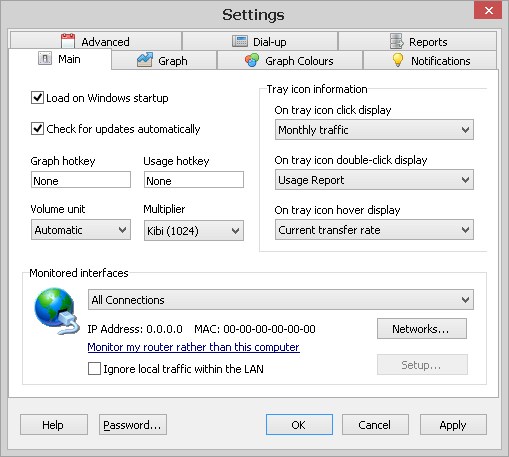Open Monitor my router rather than this computer link
This screenshot has height=457, width=509.
coord(193,347)
